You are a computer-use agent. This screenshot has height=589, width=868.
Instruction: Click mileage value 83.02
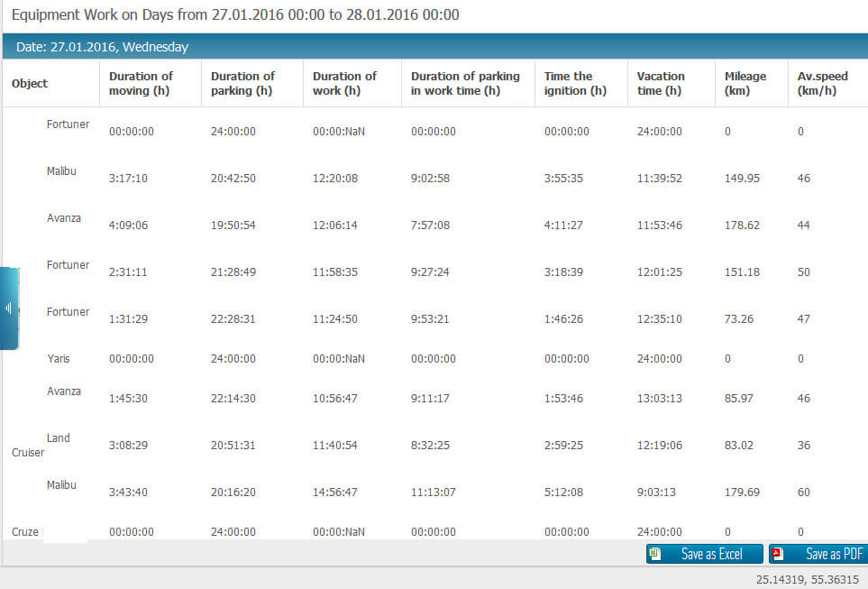738,446
